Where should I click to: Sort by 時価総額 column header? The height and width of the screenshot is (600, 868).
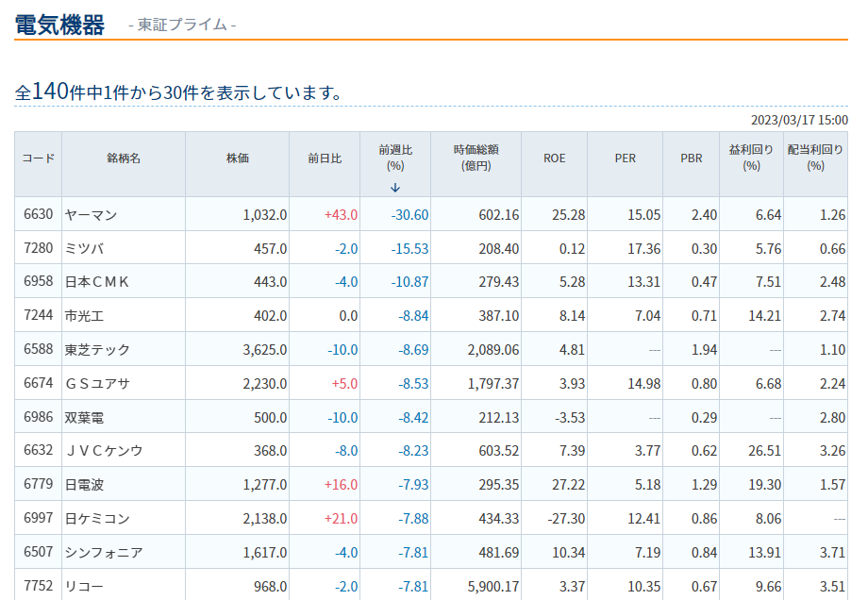(476, 158)
